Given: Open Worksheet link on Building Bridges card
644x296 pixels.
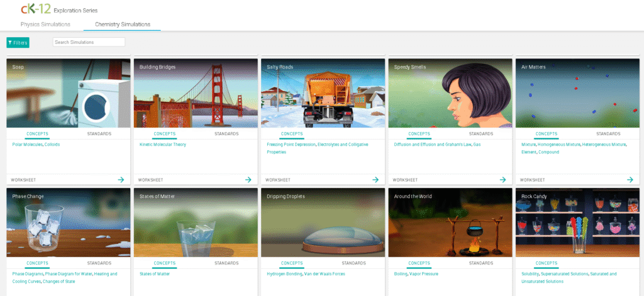Looking at the screenshot, I should tap(151, 180).
